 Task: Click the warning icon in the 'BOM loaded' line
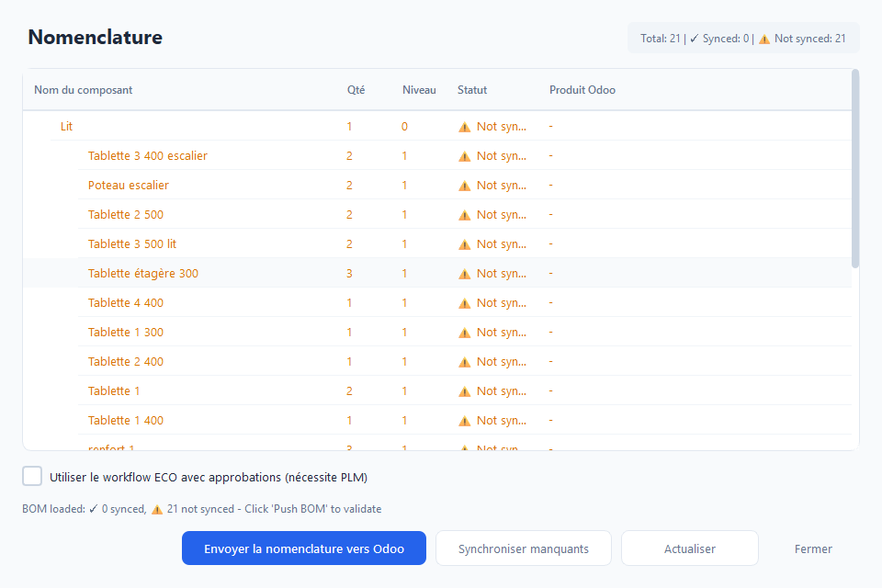[x=157, y=509]
